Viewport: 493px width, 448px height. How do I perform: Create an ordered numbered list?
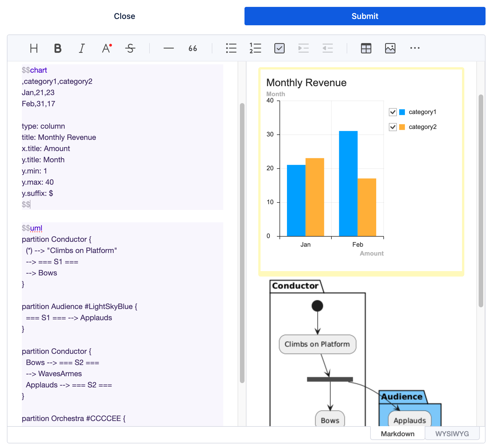click(255, 48)
